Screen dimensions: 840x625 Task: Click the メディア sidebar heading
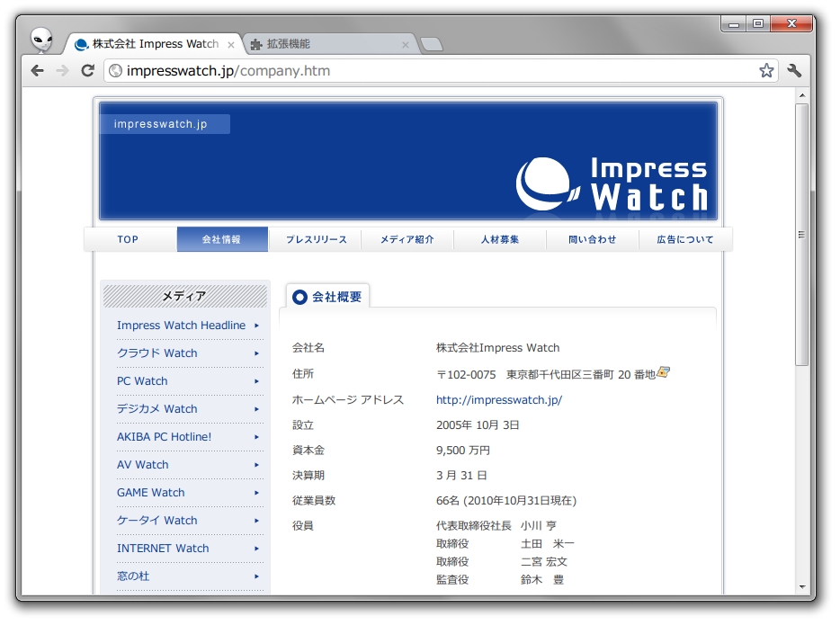[185, 296]
